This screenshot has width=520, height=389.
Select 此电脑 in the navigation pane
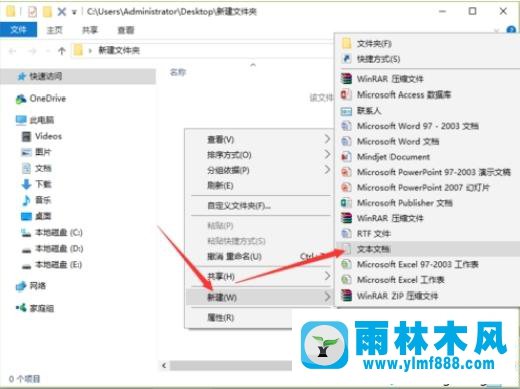35,120
